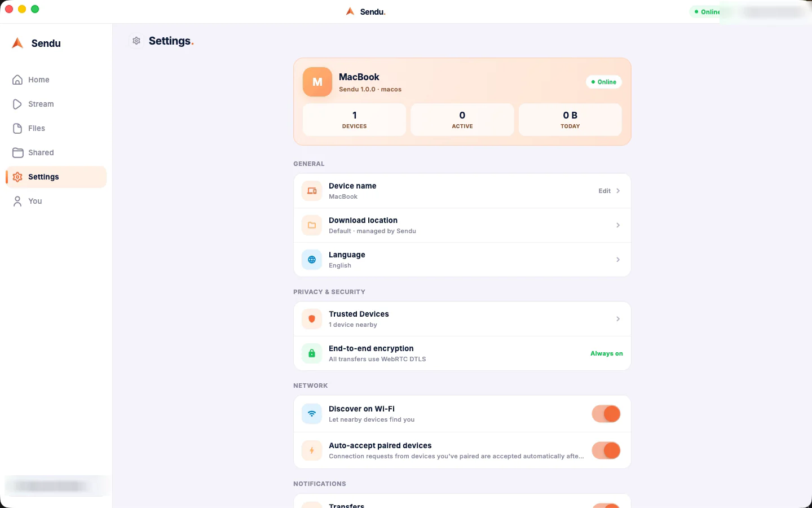Click 'All transfers use WebRTC DTLS' text

[377, 359]
